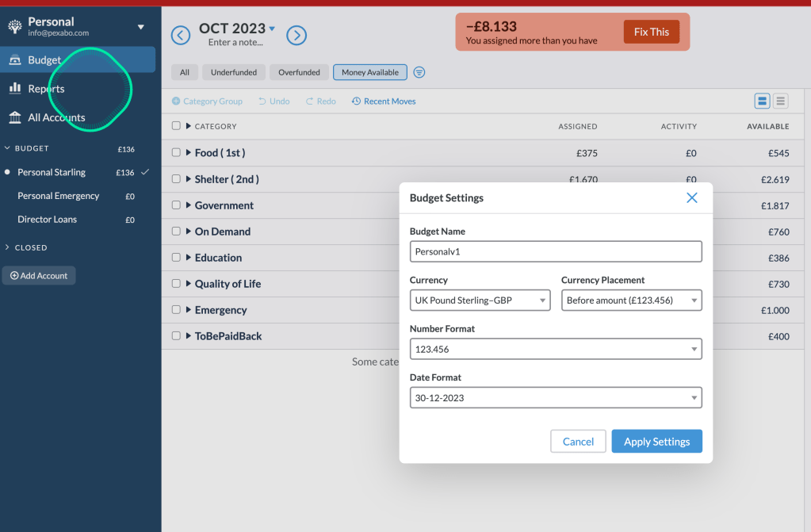Expand the CLOSED accounts section
The width and height of the screenshot is (811, 532).
7,247
